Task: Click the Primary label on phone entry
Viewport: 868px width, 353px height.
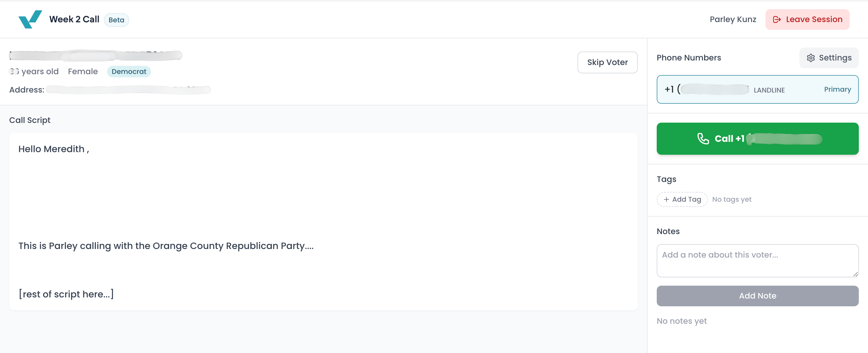Action: (x=837, y=89)
